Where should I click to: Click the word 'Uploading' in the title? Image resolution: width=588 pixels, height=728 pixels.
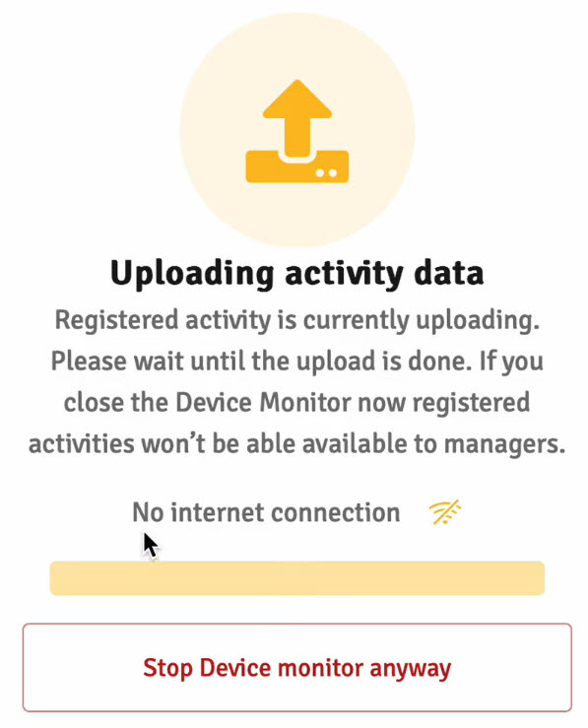coord(192,274)
